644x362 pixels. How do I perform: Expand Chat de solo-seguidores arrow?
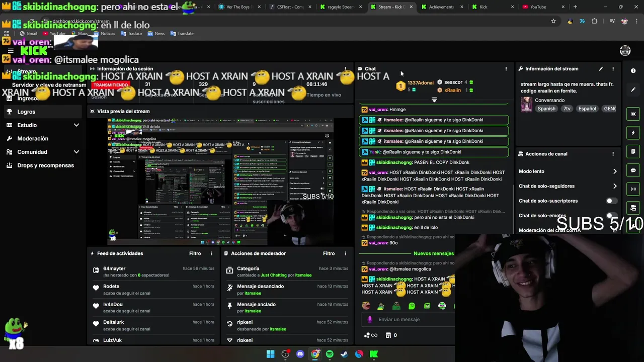(615, 186)
